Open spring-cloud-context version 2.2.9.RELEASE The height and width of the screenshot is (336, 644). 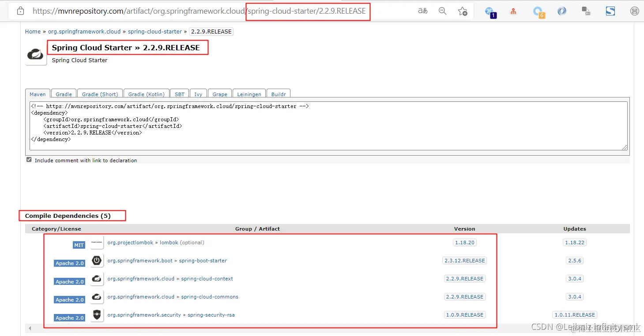[x=465, y=279]
